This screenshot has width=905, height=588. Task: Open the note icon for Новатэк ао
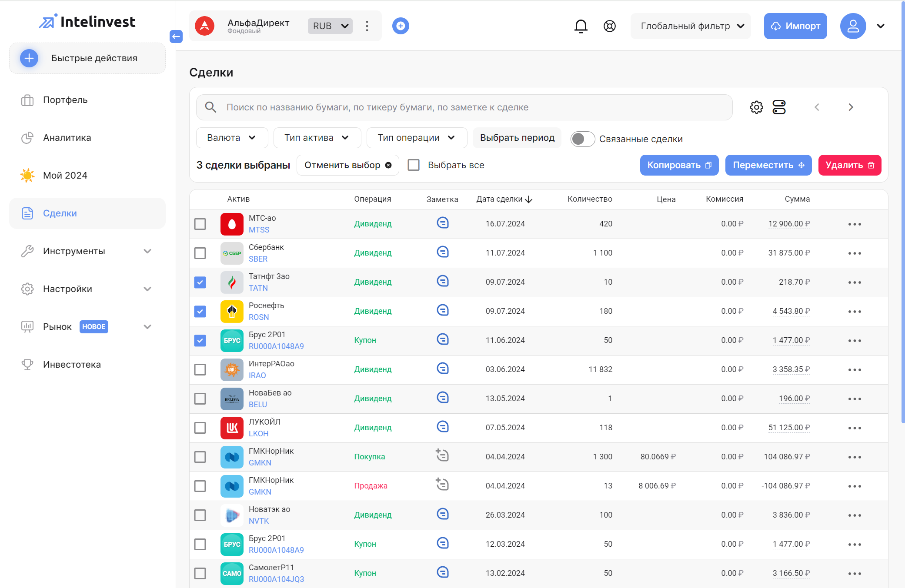pyautogui.click(x=443, y=514)
